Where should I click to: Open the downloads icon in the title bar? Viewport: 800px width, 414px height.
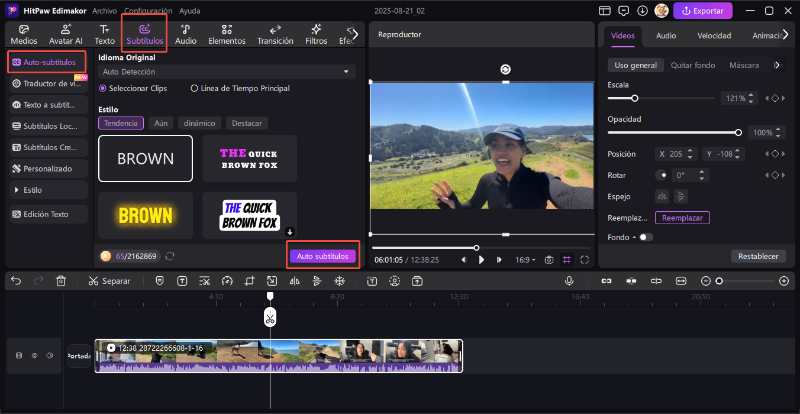tap(642, 11)
